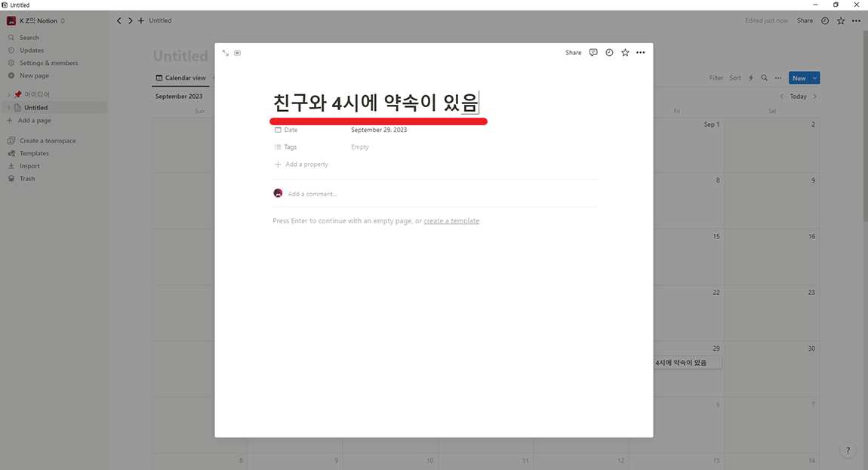Image resolution: width=868 pixels, height=470 pixels.
Task: Favorite this page with the star toggle
Action: (x=625, y=52)
